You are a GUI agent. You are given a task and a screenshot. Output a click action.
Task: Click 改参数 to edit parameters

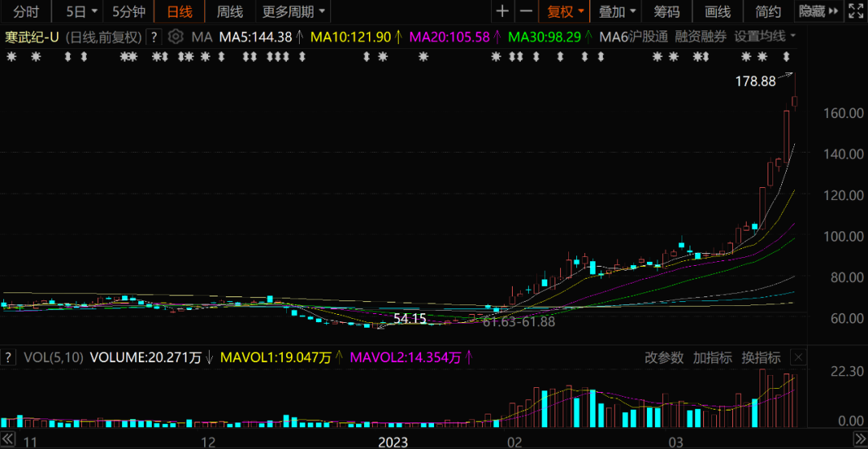[x=665, y=357]
